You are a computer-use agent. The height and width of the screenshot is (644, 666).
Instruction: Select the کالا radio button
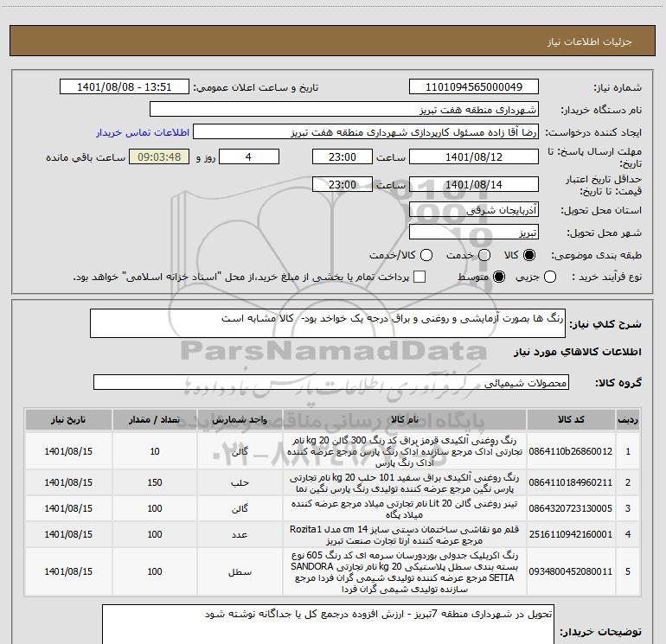[x=529, y=255]
